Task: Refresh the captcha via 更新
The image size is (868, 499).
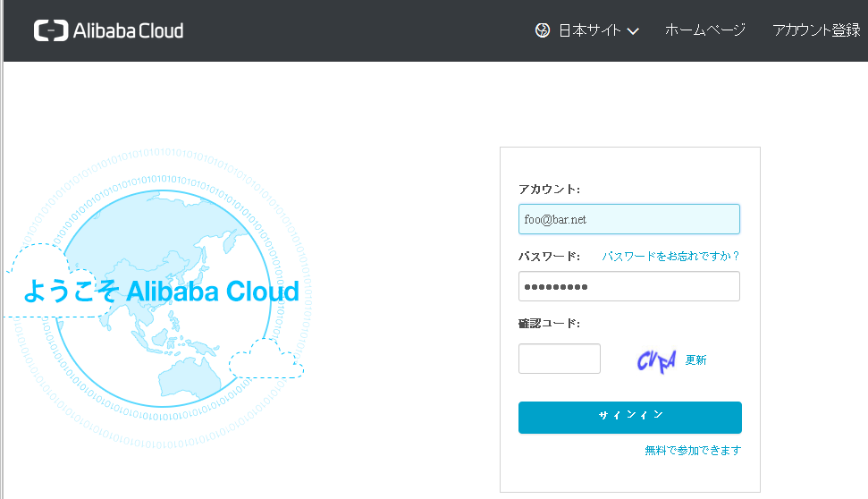Action: 695,360
